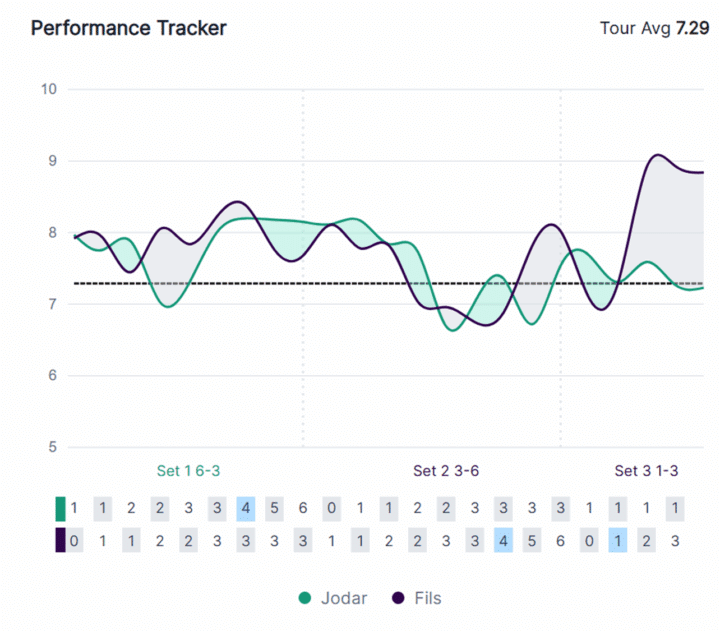Click the 10 label on the y-axis
The image size is (720, 631).
(x=49, y=89)
